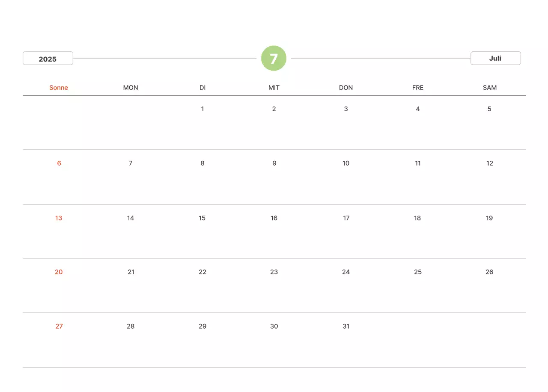This screenshot has height=392, width=548.
Task: Select the Sonne column header
Action: pos(59,88)
